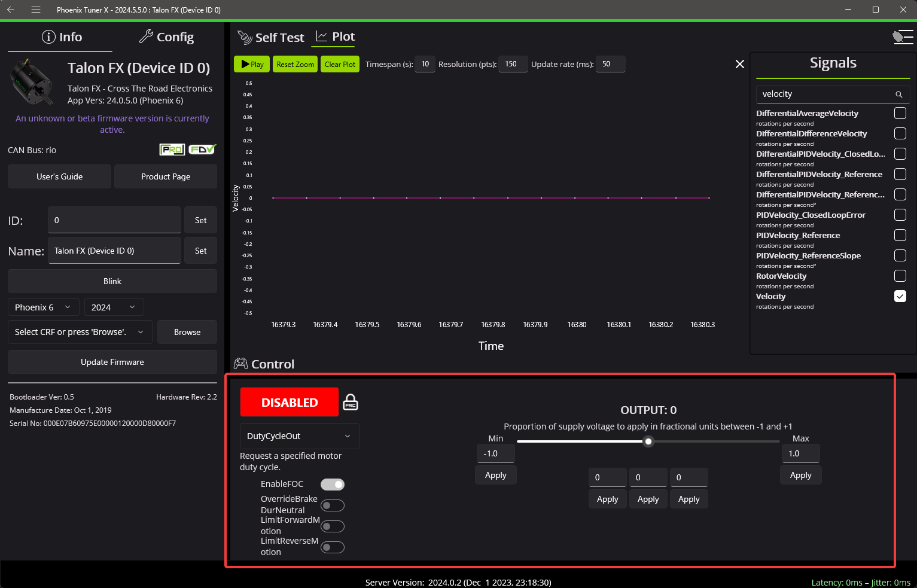Screen dimensions: 917x588
Task: Click Reset Zoom on the plot
Action: coord(295,64)
